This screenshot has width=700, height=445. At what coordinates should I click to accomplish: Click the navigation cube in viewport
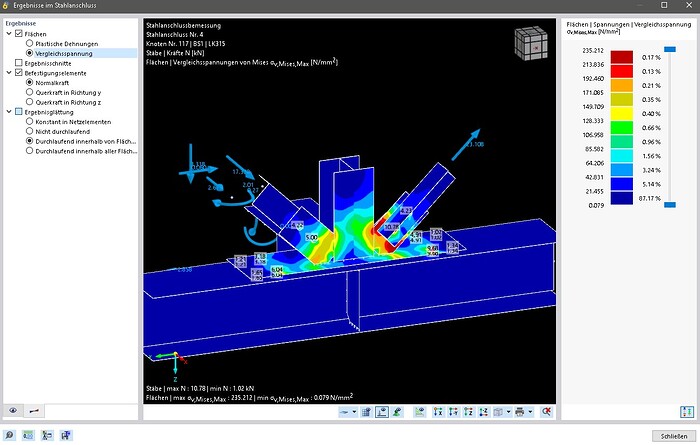[529, 45]
